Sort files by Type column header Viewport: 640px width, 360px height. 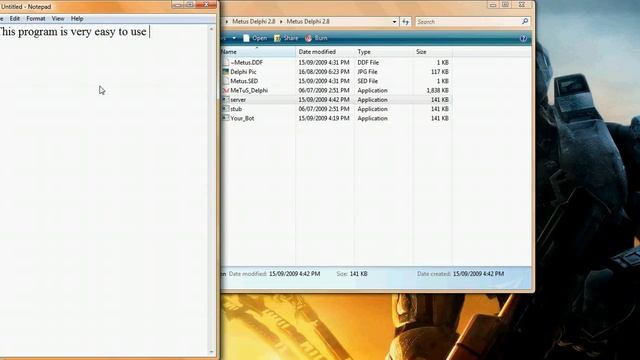click(x=383, y=52)
